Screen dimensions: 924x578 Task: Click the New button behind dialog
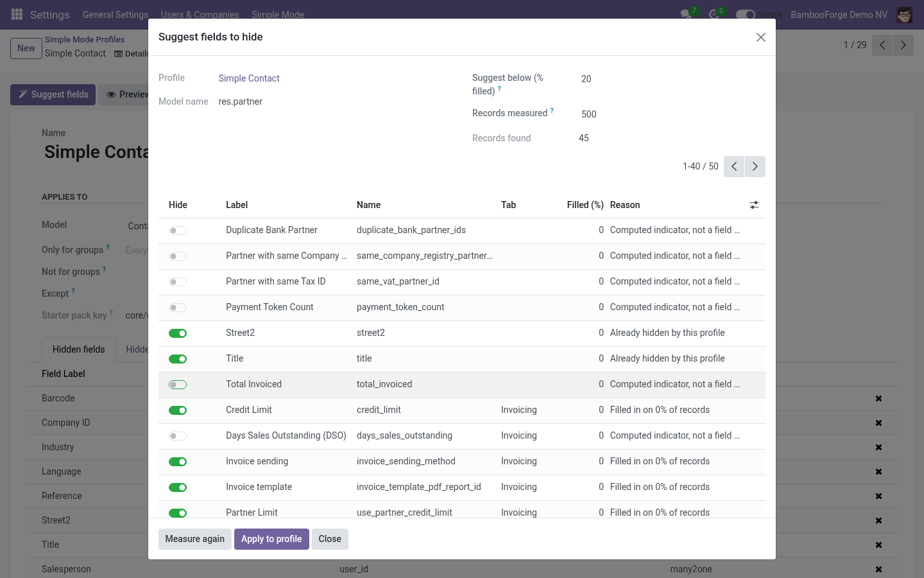pos(26,48)
